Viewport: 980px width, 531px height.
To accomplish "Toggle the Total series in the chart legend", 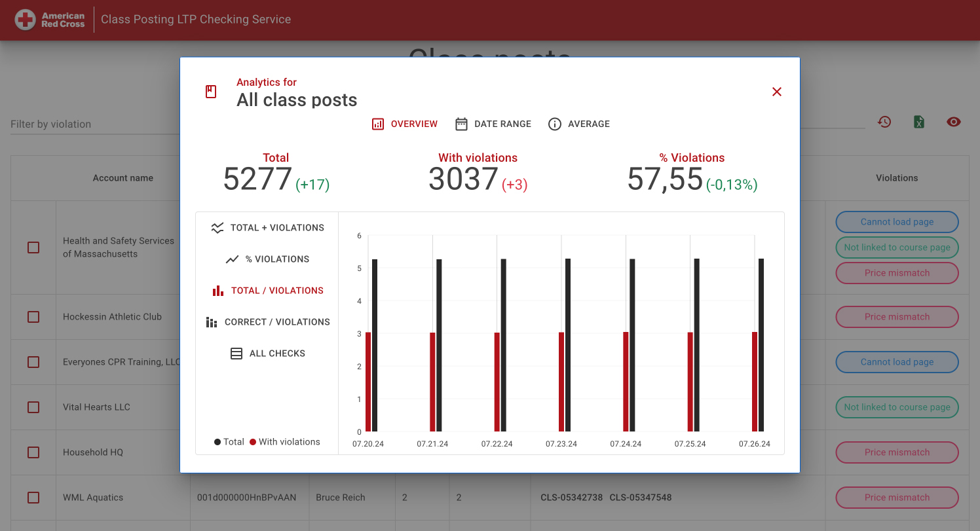I will [229, 442].
